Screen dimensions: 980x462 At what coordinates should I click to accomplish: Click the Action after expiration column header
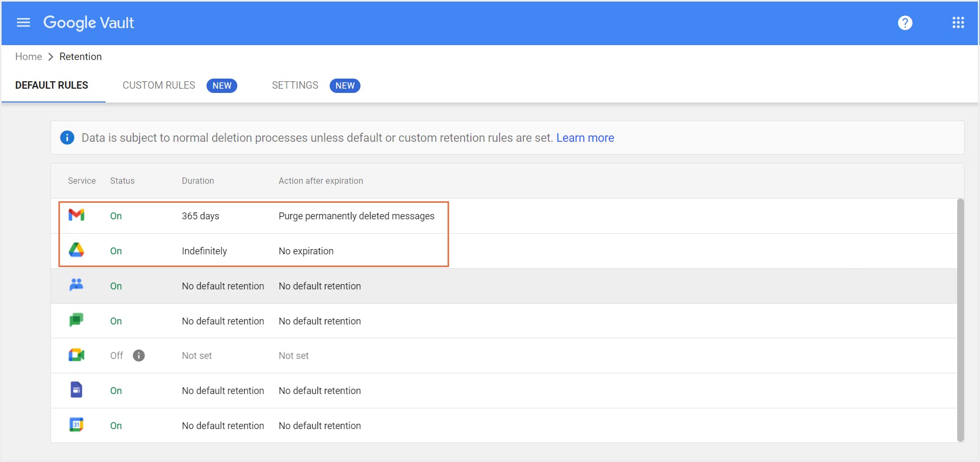pos(321,181)
